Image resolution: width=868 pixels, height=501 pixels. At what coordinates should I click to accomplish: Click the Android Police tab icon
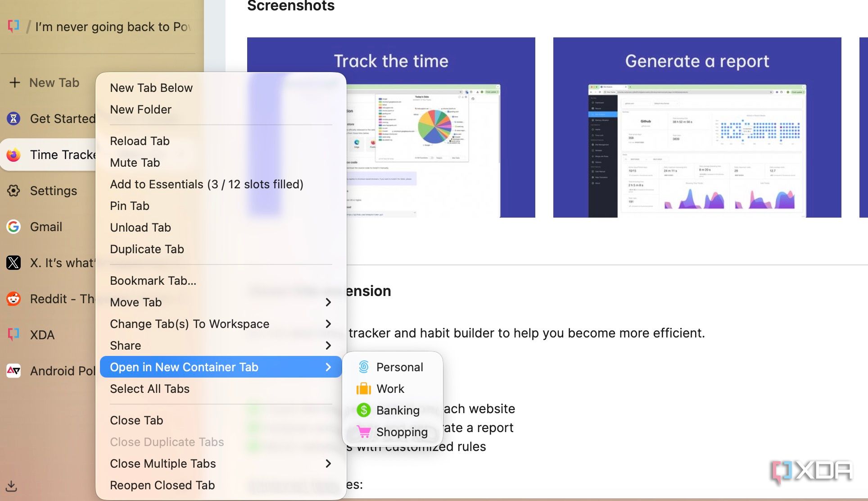(14, 371)
